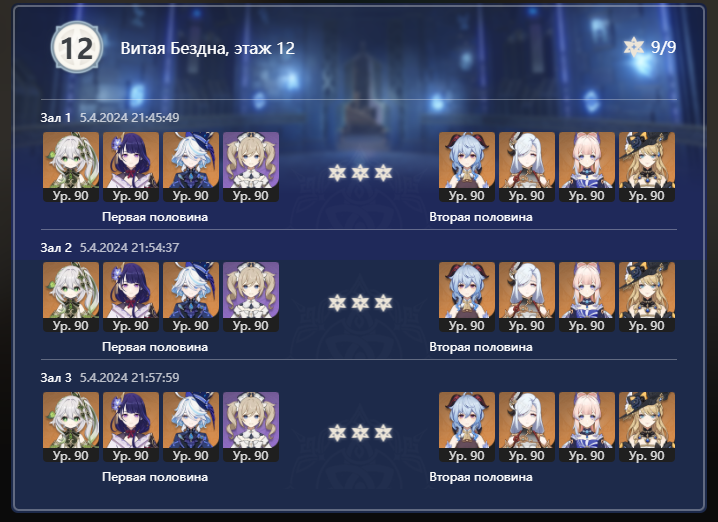Click Вторая половина label under Зал 3
The height and width of the screenshot is (522, 718).
(x=481, y=477)
